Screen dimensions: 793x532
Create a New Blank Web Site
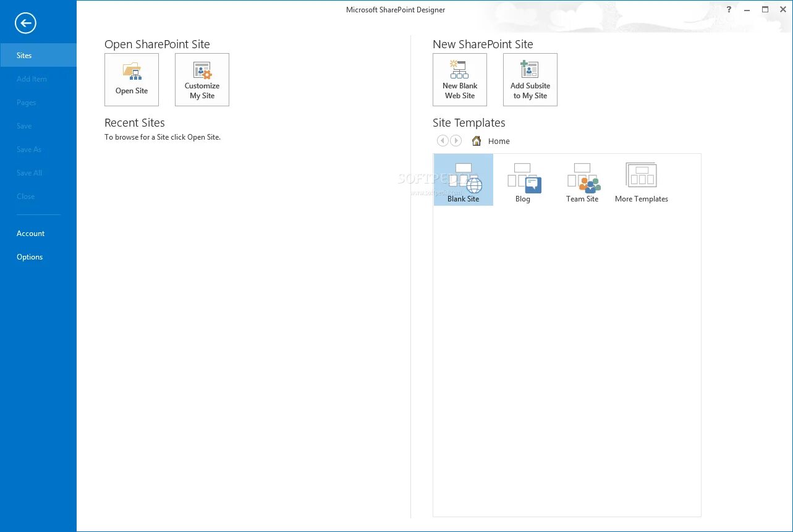coord(459,79)
